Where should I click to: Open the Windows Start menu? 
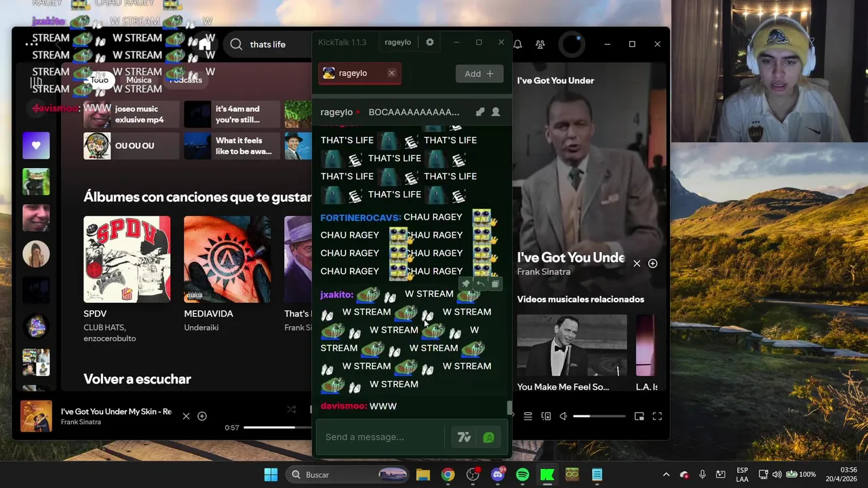point(271,474)
